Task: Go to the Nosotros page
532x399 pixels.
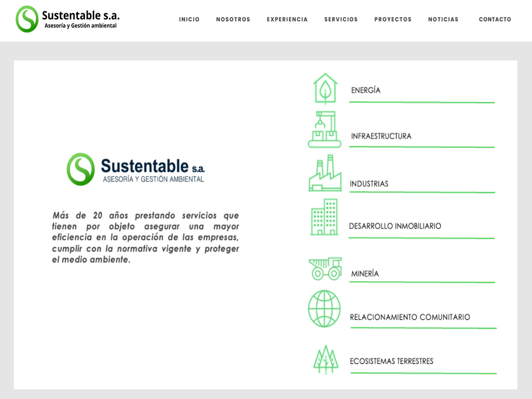Action: [233, 20]
